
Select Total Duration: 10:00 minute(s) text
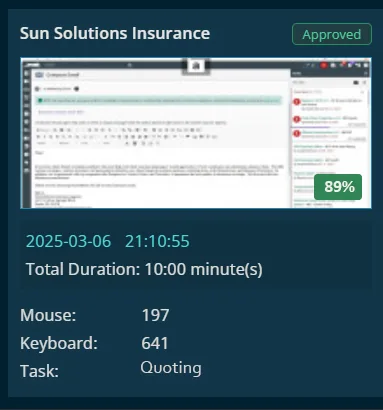pyautogui.click(x=144, y=269)
